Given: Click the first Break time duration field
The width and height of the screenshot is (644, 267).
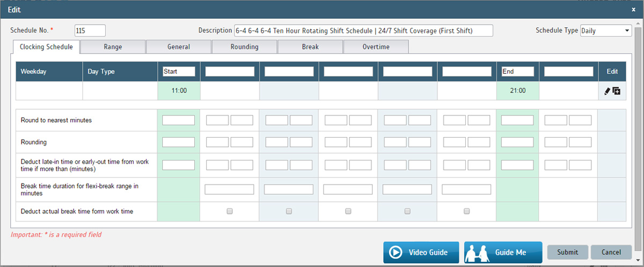Looking at the screenshot, I should click(229, 189).
